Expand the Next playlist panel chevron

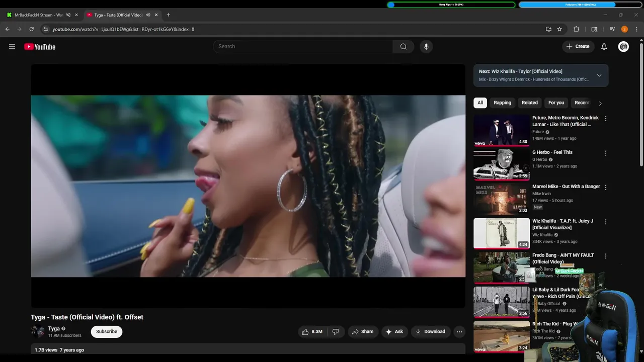[599, 75]
